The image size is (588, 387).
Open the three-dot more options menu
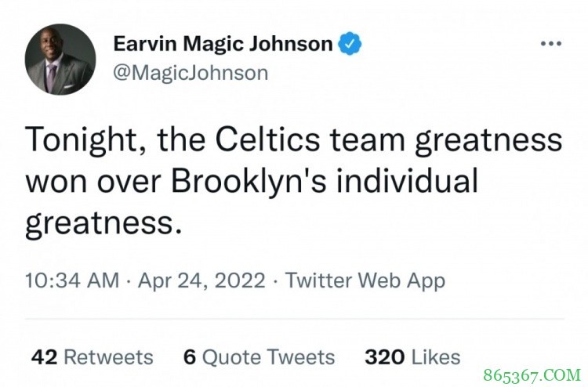pyautogui.click(x=552, y=44)
